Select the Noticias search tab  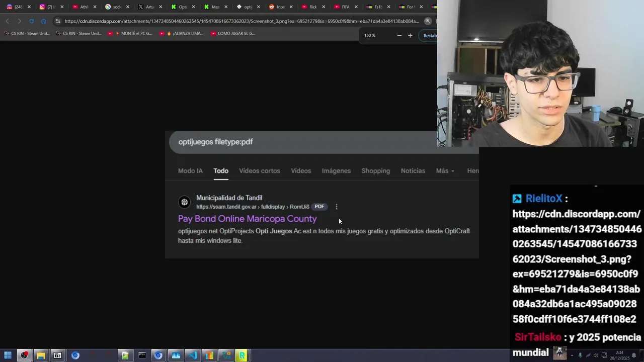tap(413, 171)
